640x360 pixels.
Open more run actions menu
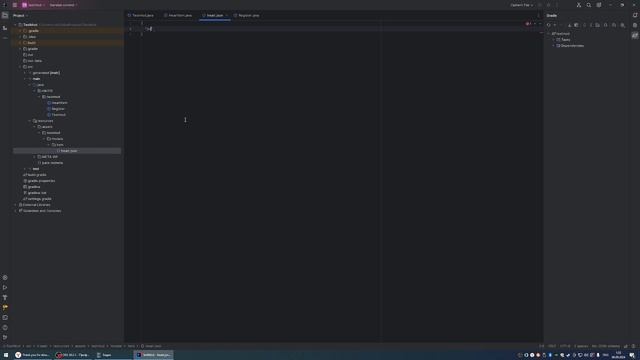(557, 5)
